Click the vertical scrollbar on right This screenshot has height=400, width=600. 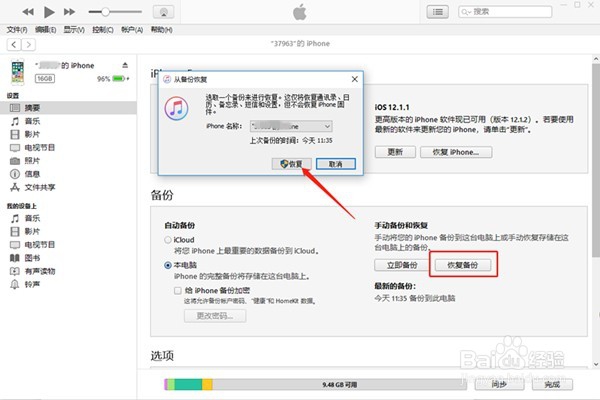[596, 161]
